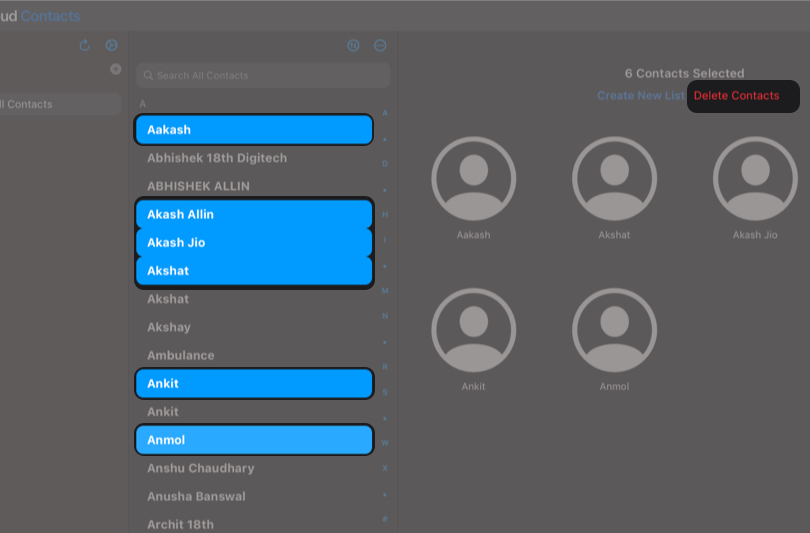810x533 pixels.
Task: Click the Create New List link
Action: (x=641, y=96)
